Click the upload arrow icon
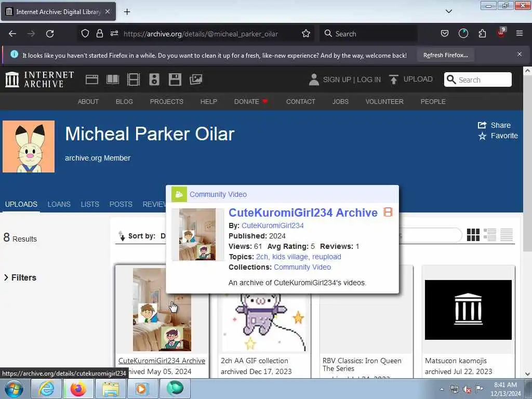Viewport: 532px width, 399px height. [394, 79]
